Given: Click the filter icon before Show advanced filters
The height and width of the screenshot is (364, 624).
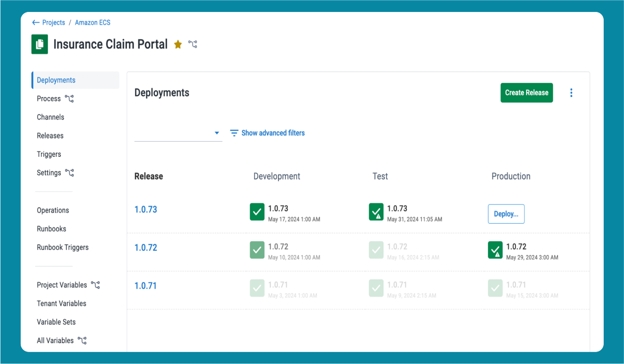Looking at the screenshot, I should (x=234, y=133).
